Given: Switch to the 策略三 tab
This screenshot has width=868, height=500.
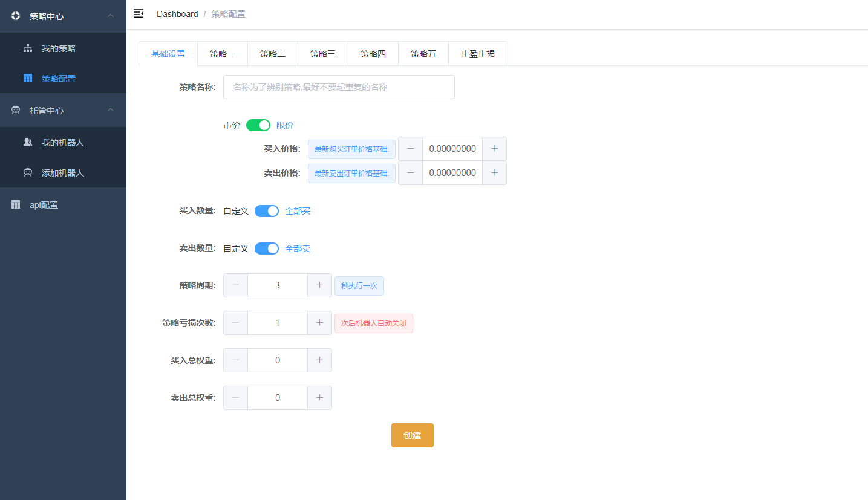Looking at the screenshot, I should (x=323, y=54).
